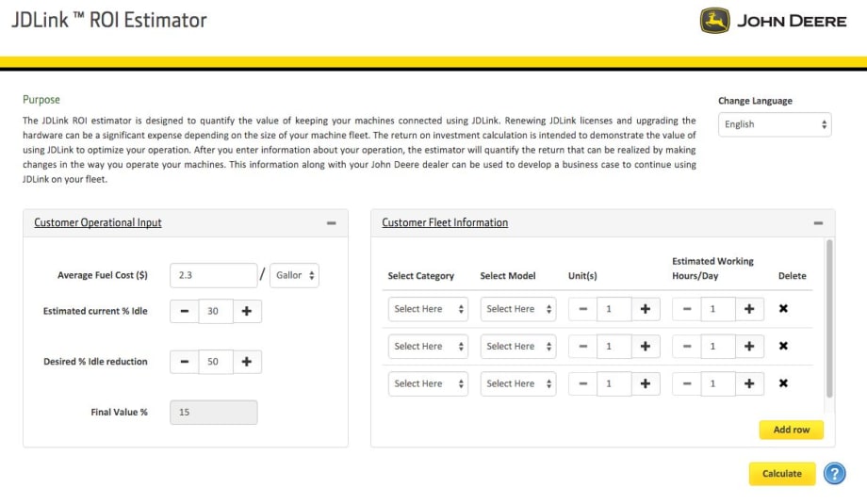
Task: Open Select Category dropdown in first row
Action: coord(428,309)
